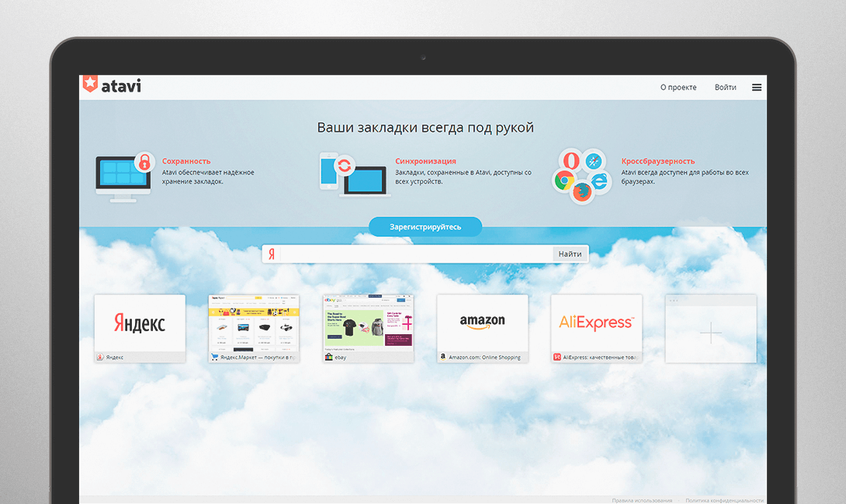
Task: Click the Кроссбраузерность heading
Action: click(657, 161)
